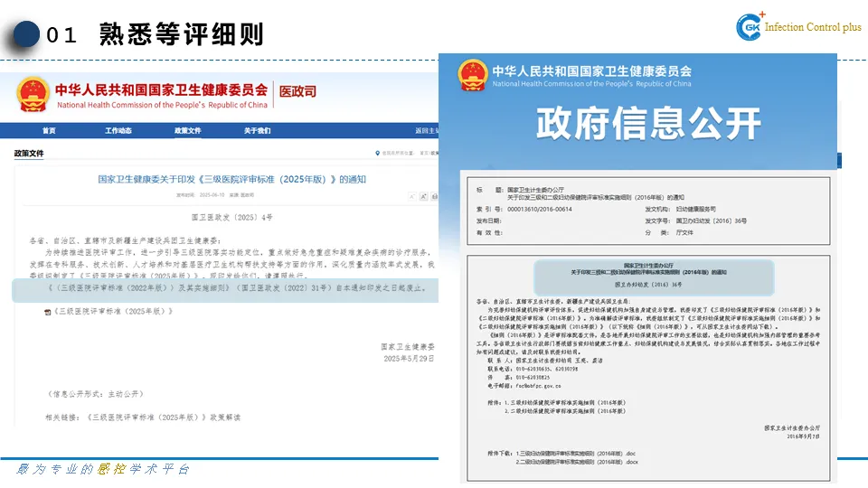This screenshot has width=868, height=488.
Task: Open attachment 《三级医院评审标准（2025年版）》
Action: coord(114,312)
